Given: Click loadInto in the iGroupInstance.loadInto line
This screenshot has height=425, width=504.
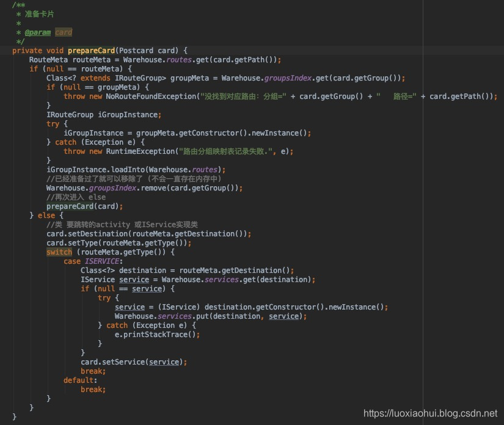Looking at the screenshot, I should tap(128, 170).
